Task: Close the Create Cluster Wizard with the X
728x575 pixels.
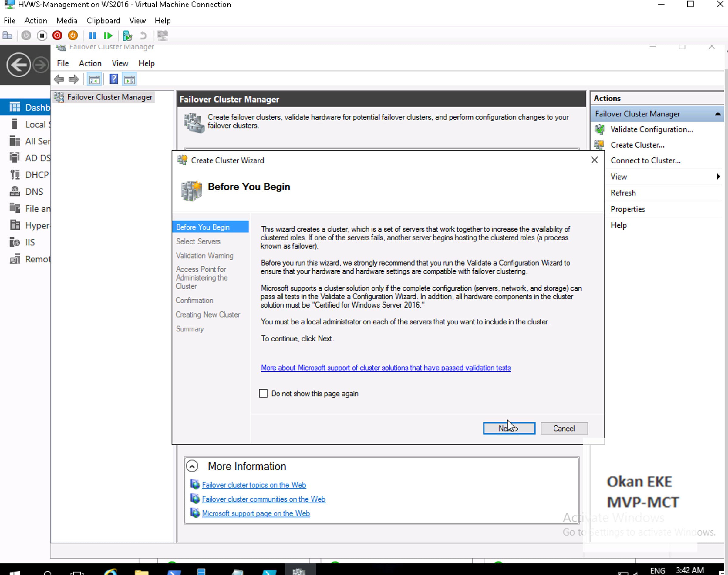Action: click(594, 160)
